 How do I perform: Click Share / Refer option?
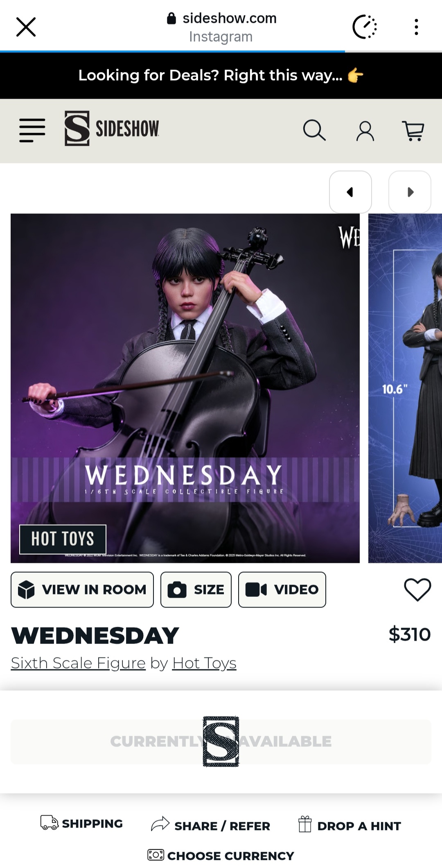pos(210,825)
